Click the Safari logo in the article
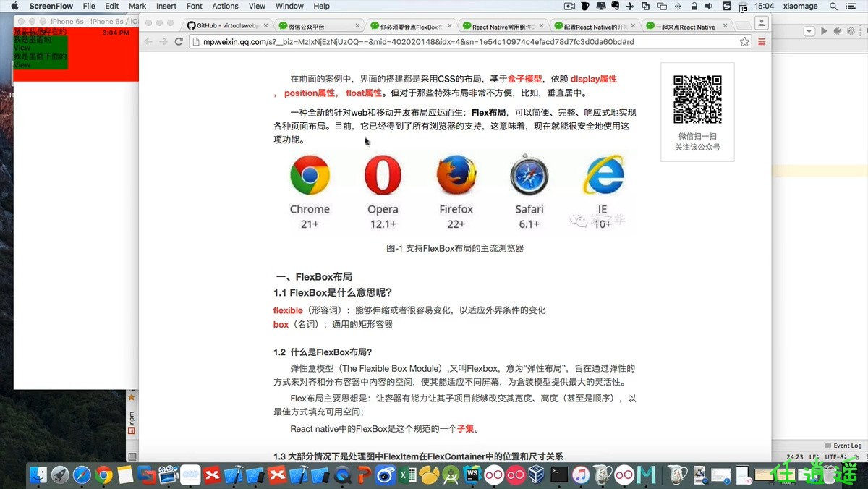Viewport: 868px width, 489px height. 529,176
